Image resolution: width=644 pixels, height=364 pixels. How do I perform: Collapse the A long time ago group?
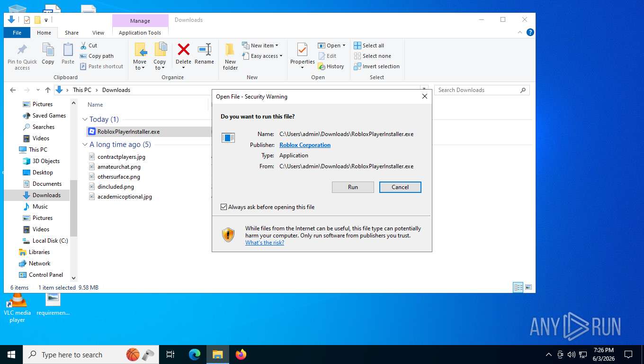click(x=85, y=145)
